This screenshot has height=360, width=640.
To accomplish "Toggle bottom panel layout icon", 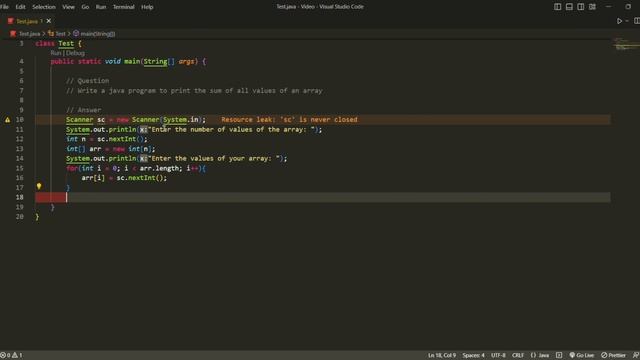I will click(569, 7).
